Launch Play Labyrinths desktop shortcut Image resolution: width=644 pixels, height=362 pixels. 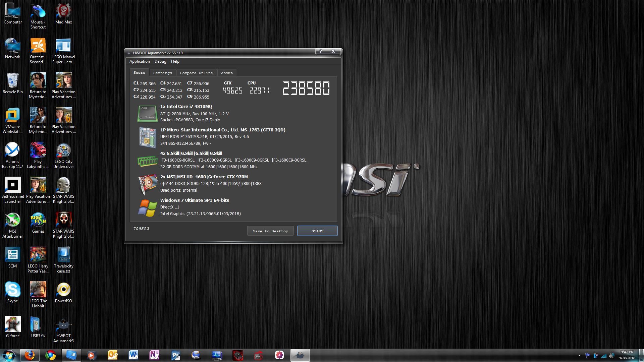(x=38, y=156)
